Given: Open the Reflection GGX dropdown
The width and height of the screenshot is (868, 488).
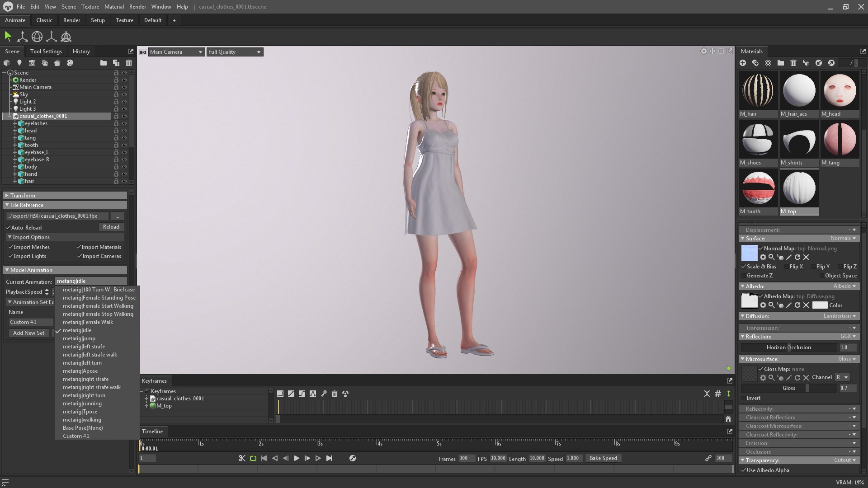Looking at the screenshot, I should [848, 336].
